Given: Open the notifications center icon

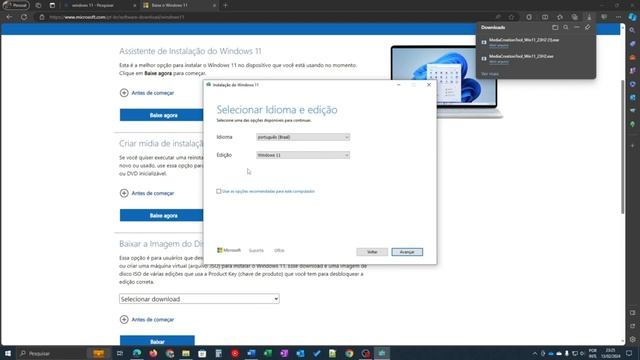Looking at the screenshot, I should [x=629, y=353].
